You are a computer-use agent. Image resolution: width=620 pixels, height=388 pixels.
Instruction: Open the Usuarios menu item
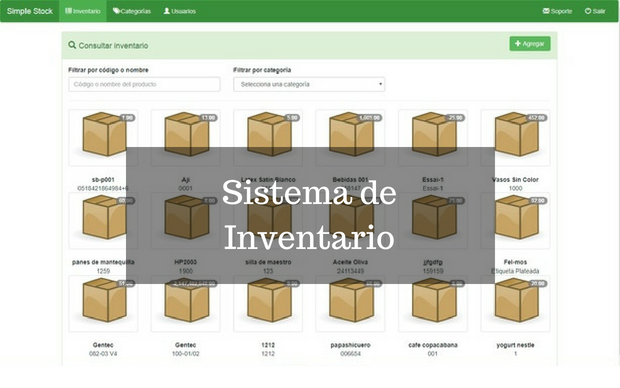click(180, 11)
